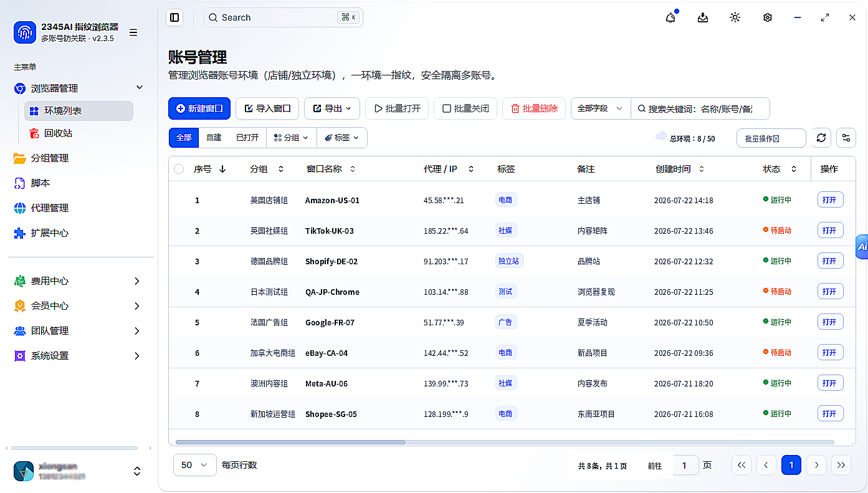This screenshot has height=493, width=868.
Task: Go to previous page arrow
Action: click(x=766, y=465)
